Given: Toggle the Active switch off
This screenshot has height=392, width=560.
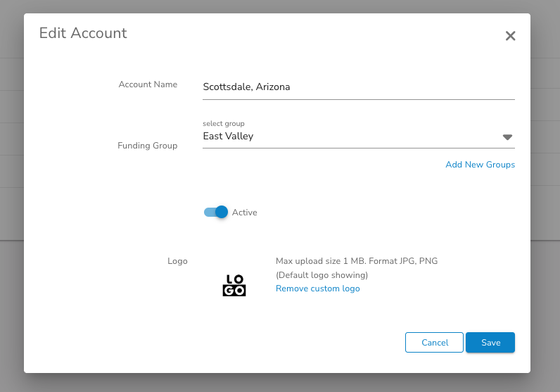Looking at the screenshot, I should (x=216, y=212).
